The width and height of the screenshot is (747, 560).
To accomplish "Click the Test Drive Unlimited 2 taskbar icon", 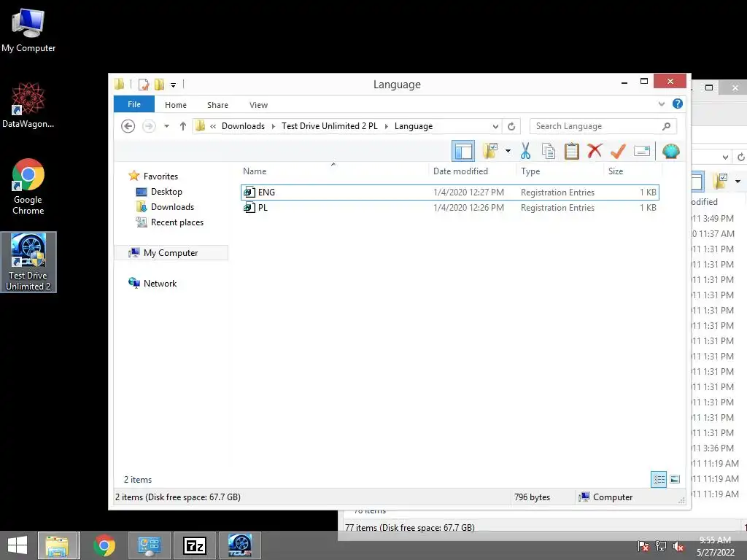I will pyautogui.click(x=239, y=545).
